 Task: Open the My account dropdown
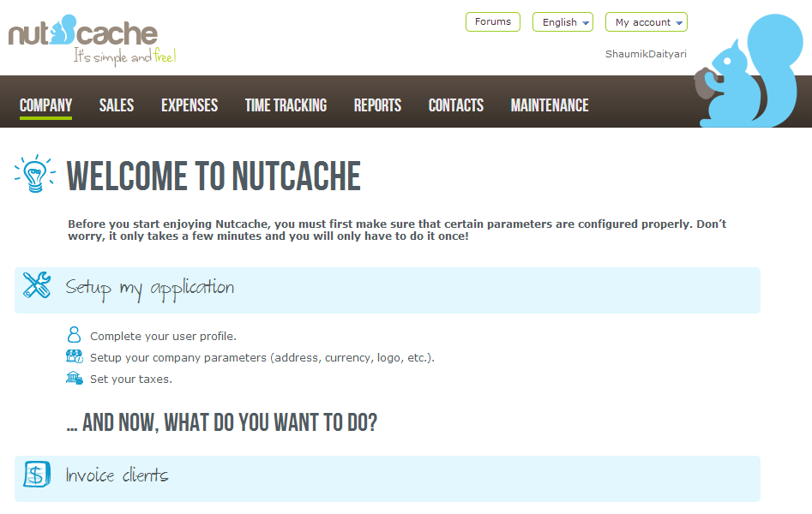647,22
